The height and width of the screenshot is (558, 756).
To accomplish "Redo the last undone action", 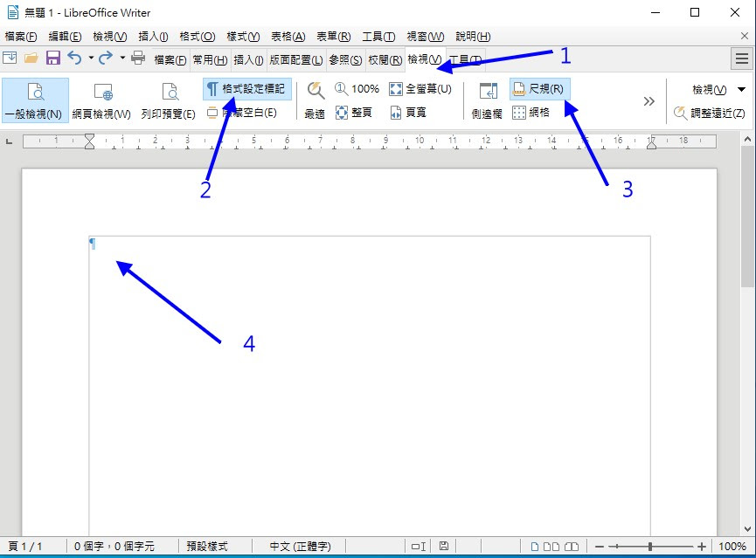I will tap(106, 58).
